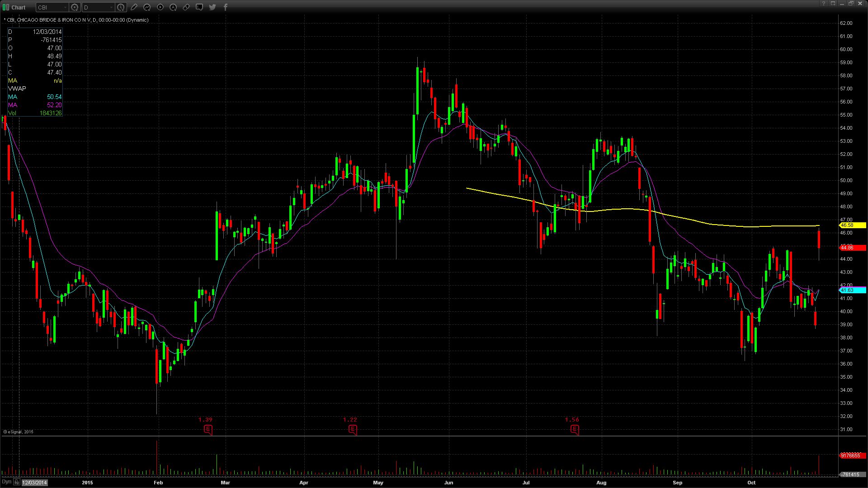Open the time template clock menu
This screenshot has height=488, width=868.
(x=121, y=7)
